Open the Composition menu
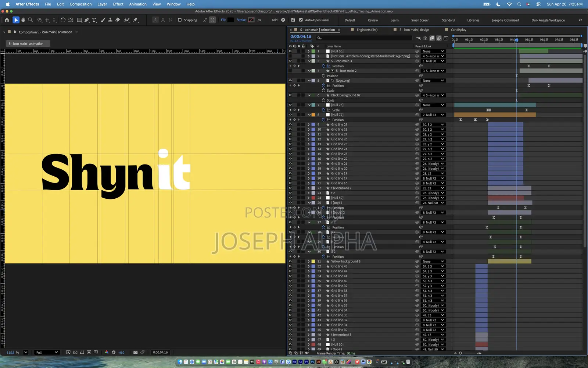 80,4
